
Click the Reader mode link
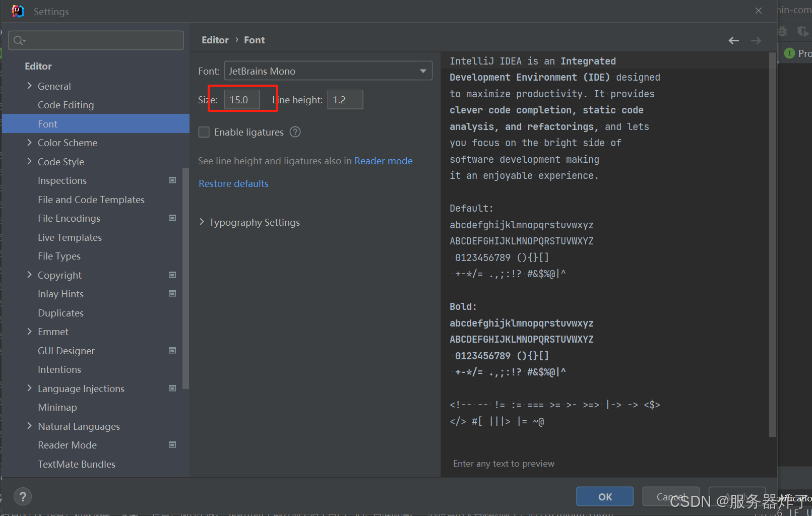pyautogui.click(x=384, y=161)
